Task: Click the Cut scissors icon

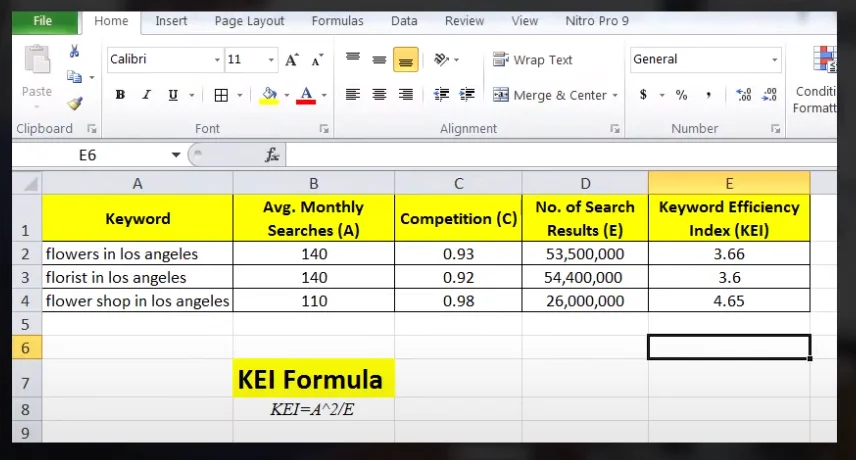Action: pyautogui.click(x=75, y=51)
